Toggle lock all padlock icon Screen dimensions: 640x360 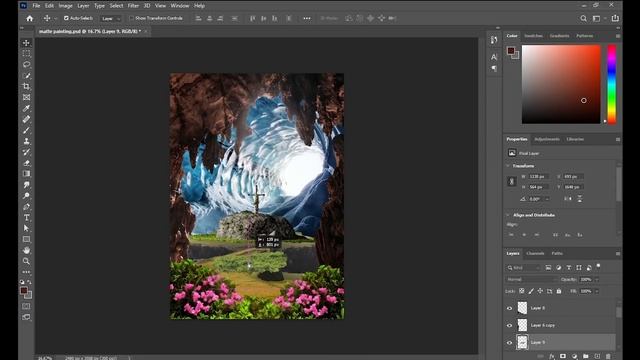(559, 291)
